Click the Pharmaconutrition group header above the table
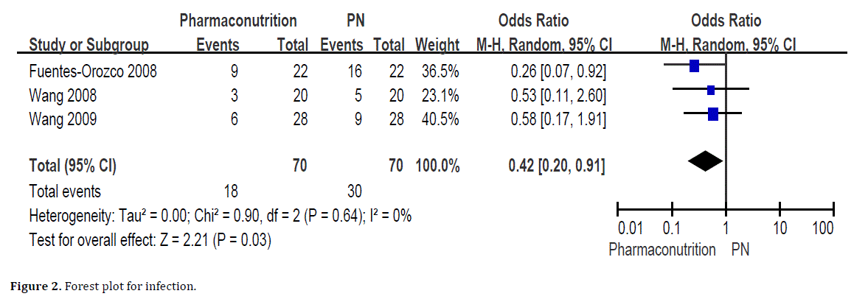868x299 pixels. coord(238,21)
